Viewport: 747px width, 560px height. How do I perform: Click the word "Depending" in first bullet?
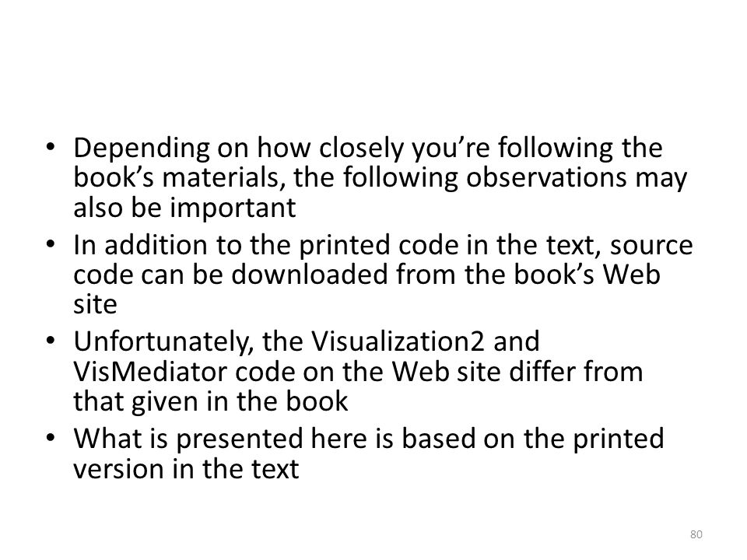(142, 149)
